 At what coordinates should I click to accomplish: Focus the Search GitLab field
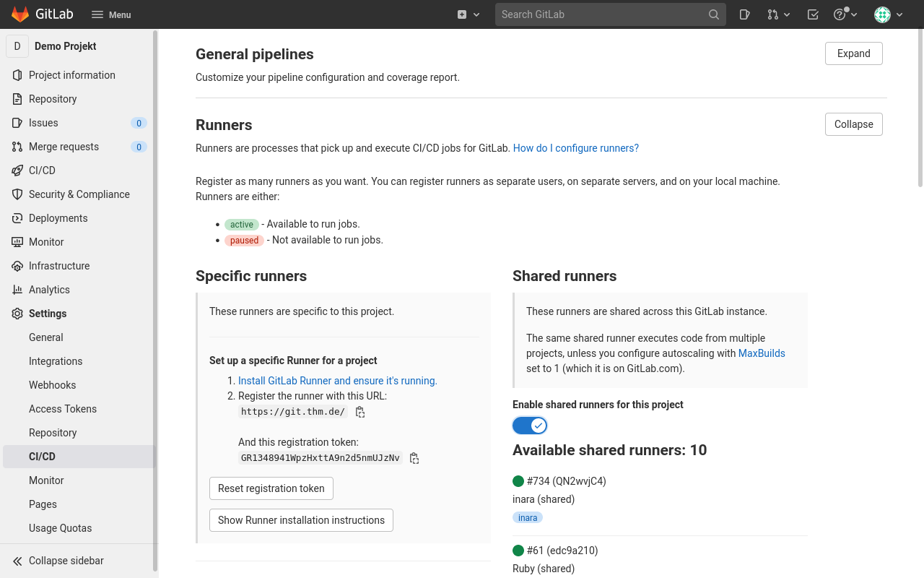point(610,14)
